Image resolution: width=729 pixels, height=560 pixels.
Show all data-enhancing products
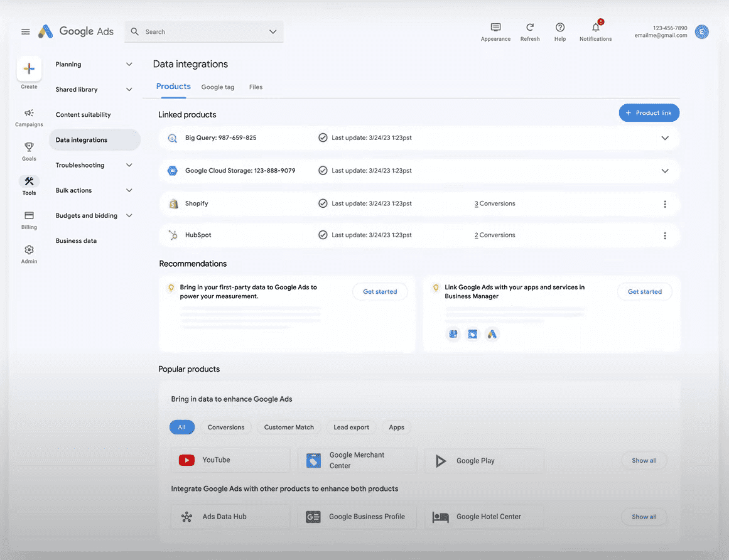click(644, 461)
